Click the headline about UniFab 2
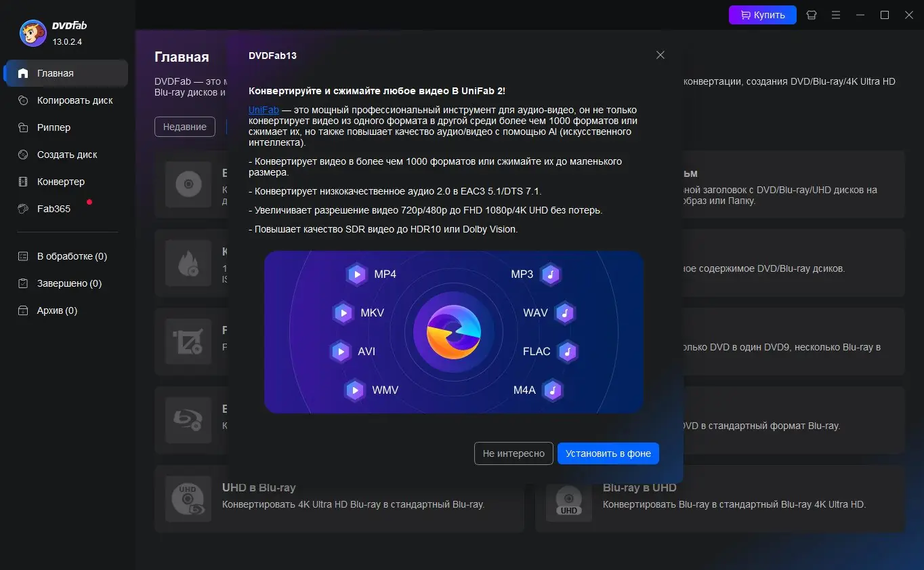 [x=377, y=91]
